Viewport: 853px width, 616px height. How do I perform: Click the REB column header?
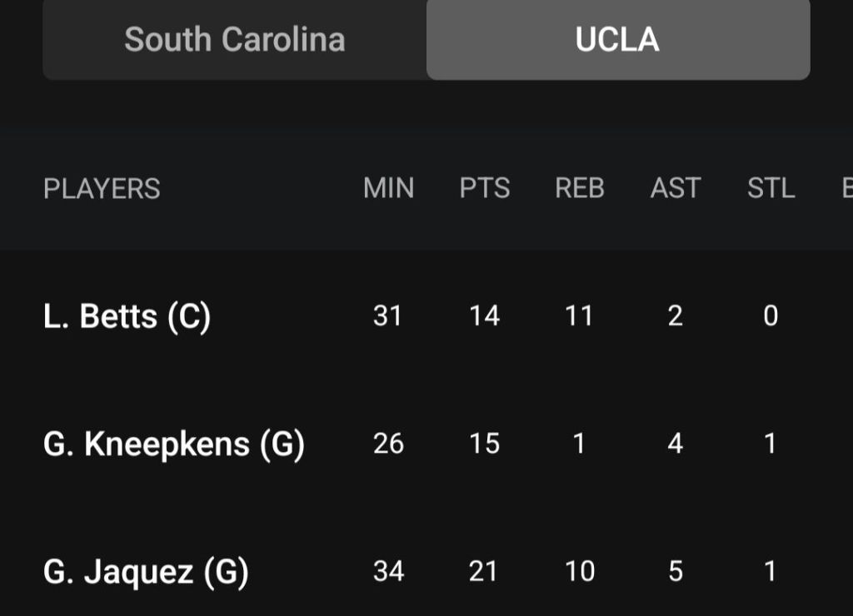(580, 189)
